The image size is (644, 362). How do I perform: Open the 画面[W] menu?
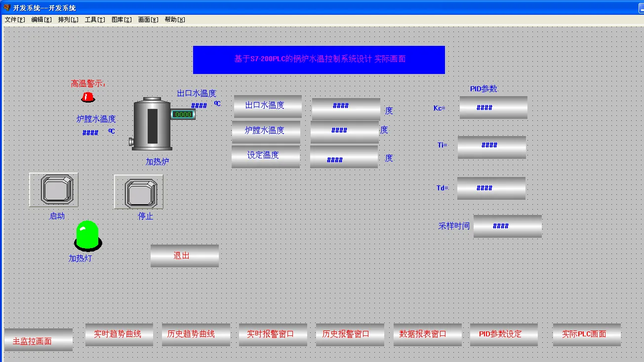(x=148, y=20)
